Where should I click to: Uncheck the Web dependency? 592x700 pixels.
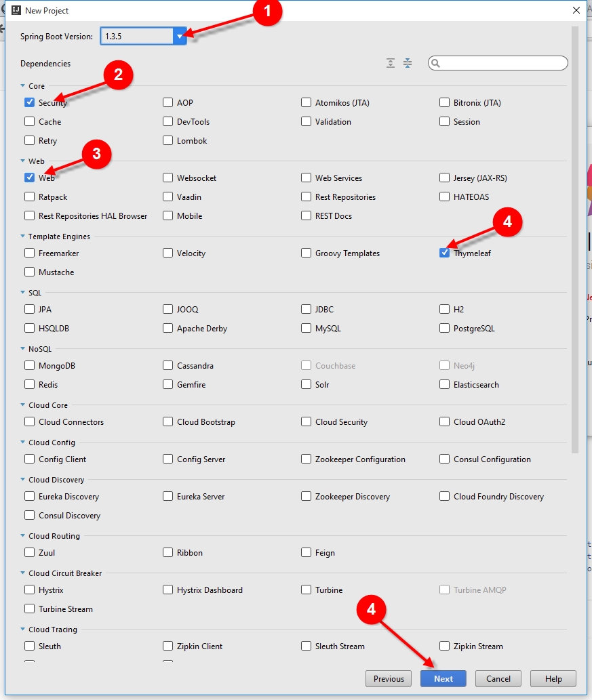tap(28, 178)
